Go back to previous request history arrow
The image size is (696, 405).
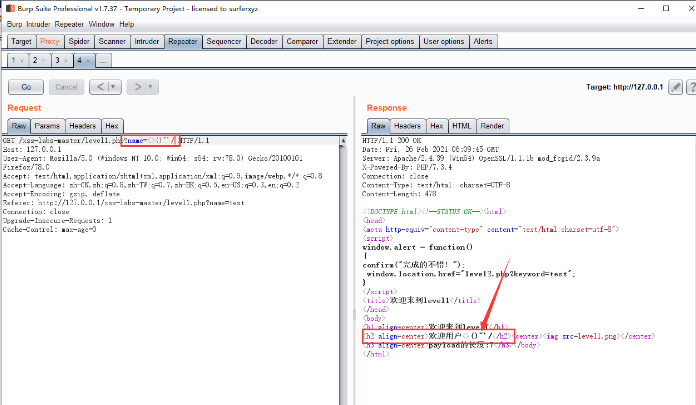pos(100,87)
